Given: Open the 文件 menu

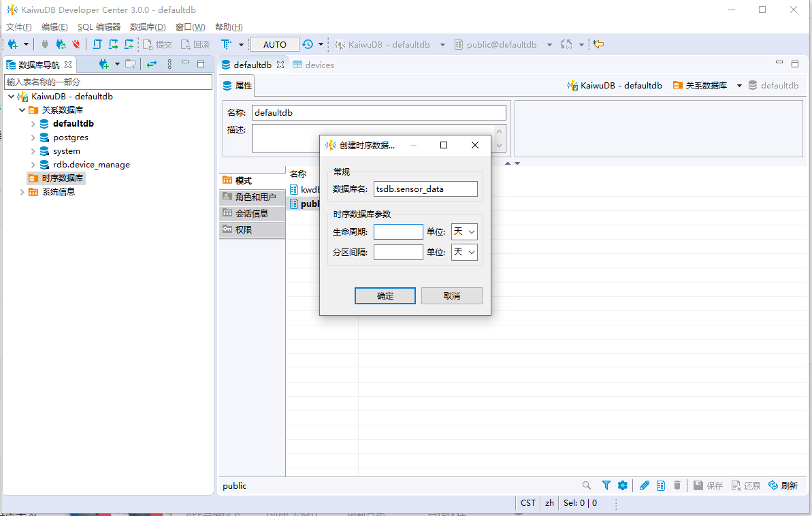Looking at the screenshot, I should (18, 27).
